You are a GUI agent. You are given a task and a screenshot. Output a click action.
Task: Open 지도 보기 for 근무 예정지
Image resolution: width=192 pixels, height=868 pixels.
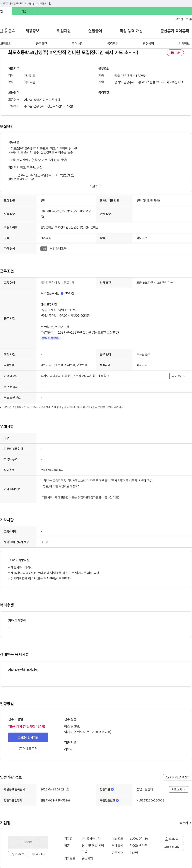tap(179, 376)
